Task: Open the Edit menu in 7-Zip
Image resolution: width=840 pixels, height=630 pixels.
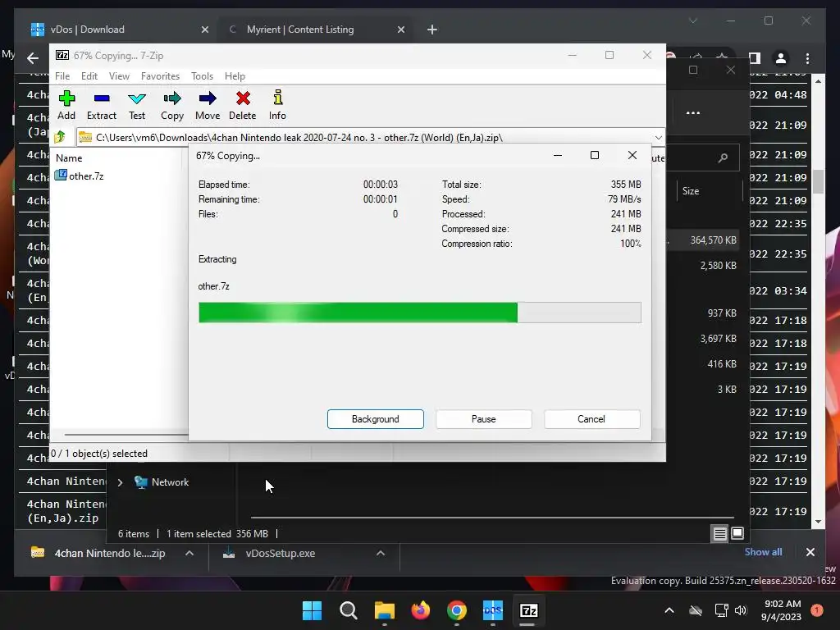Action: pyautogui.click(x=89, y=76)
